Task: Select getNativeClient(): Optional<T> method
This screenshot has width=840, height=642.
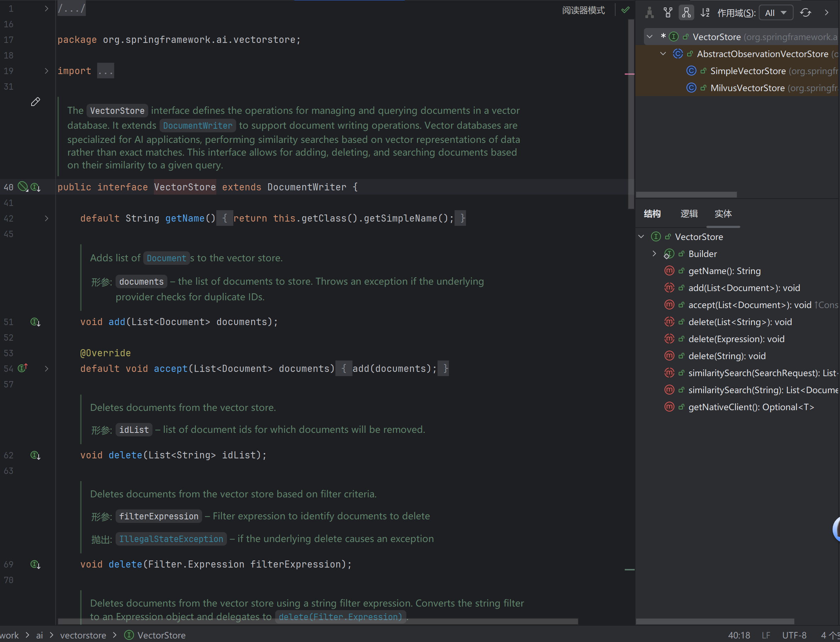Action: click(x=751, y=407)
